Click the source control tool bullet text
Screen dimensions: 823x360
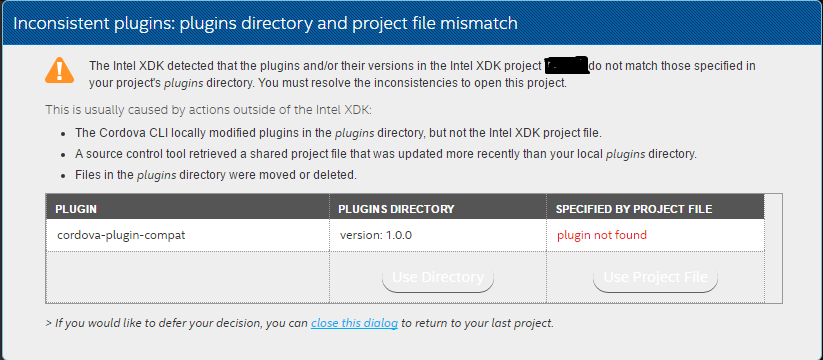tap(385, 155)
